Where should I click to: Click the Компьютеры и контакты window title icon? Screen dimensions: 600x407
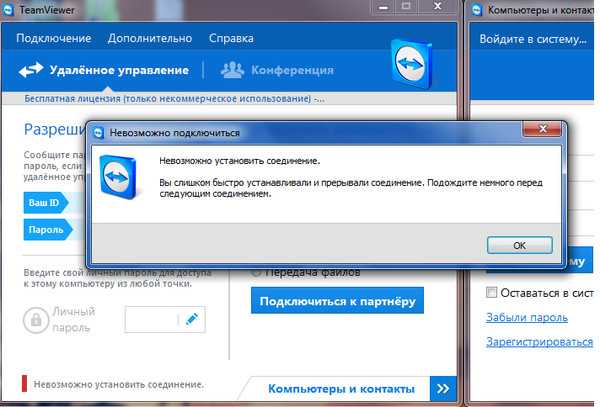[x=477, y=10]
